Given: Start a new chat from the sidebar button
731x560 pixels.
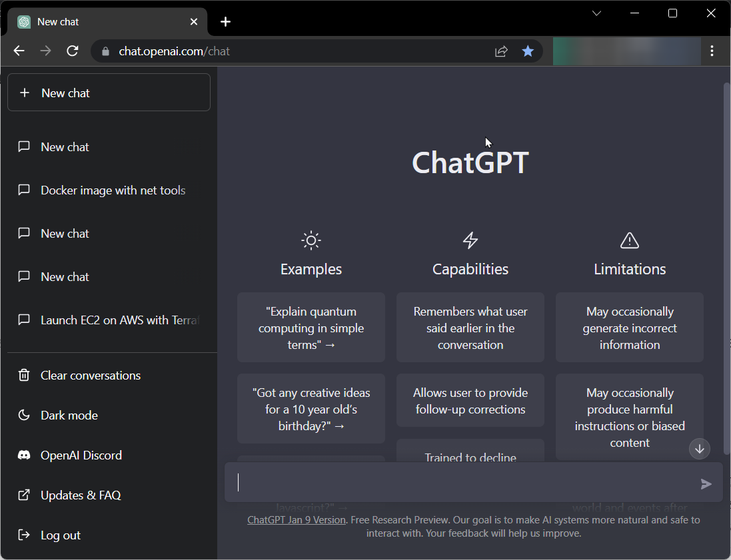Looking at the screenshot, I should click(109, 93).
